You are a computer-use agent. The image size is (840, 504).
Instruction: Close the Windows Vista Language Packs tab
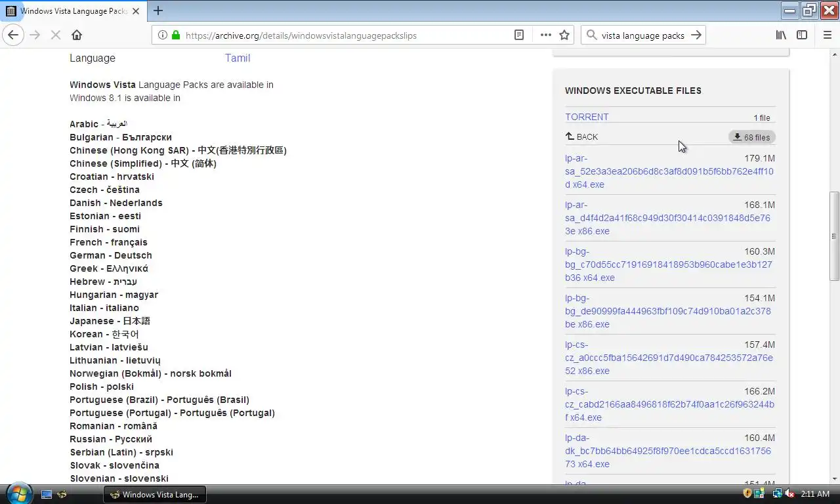pos(135,11)
